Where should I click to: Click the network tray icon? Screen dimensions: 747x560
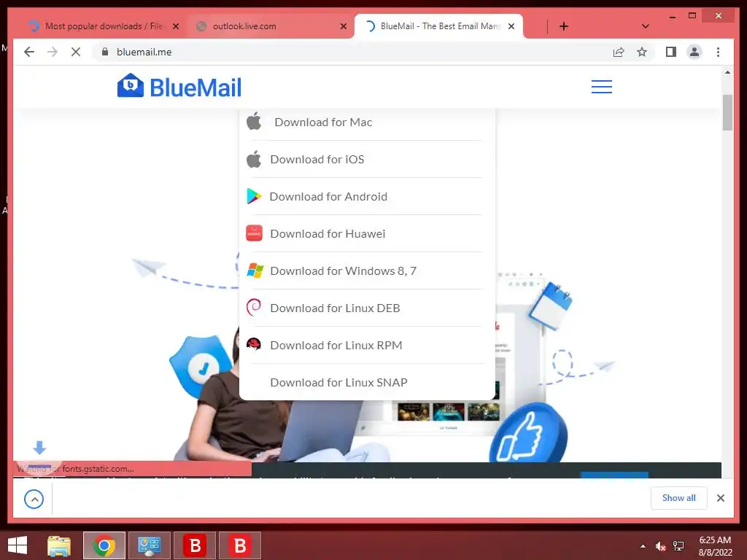[678, 546]
